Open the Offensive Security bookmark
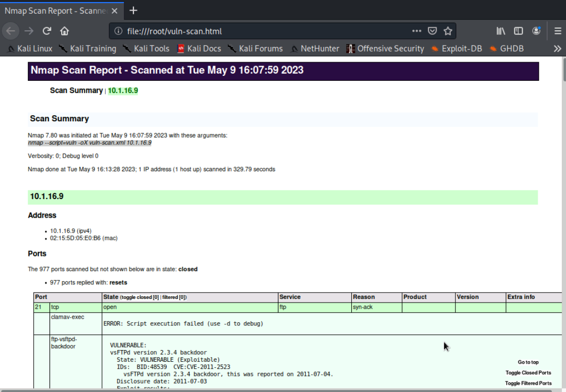 [x=385, y=48]
